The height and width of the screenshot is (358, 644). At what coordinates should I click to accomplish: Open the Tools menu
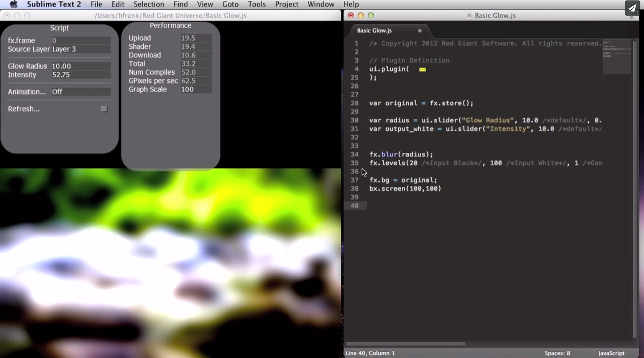[256, 4]
